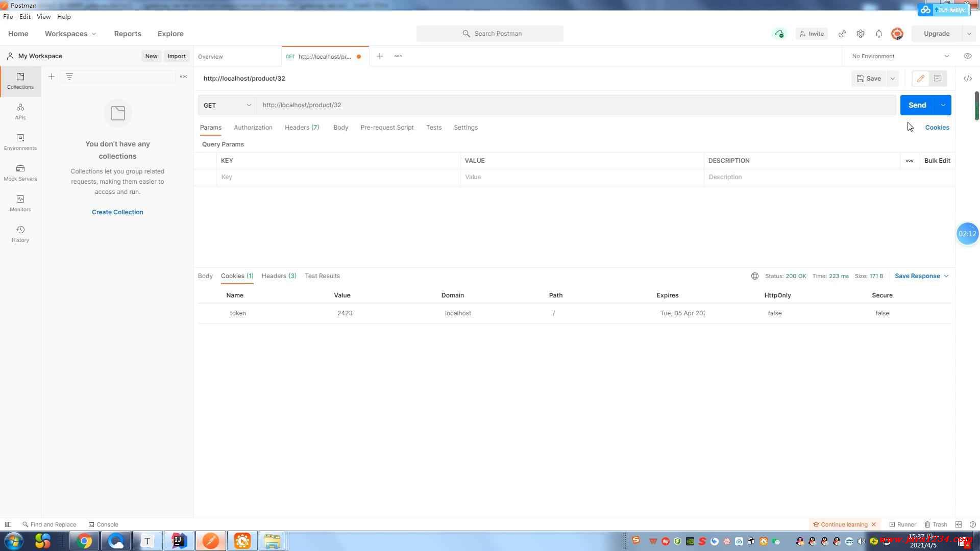Open the APIs sidebar panel

[x=20, y=112]
